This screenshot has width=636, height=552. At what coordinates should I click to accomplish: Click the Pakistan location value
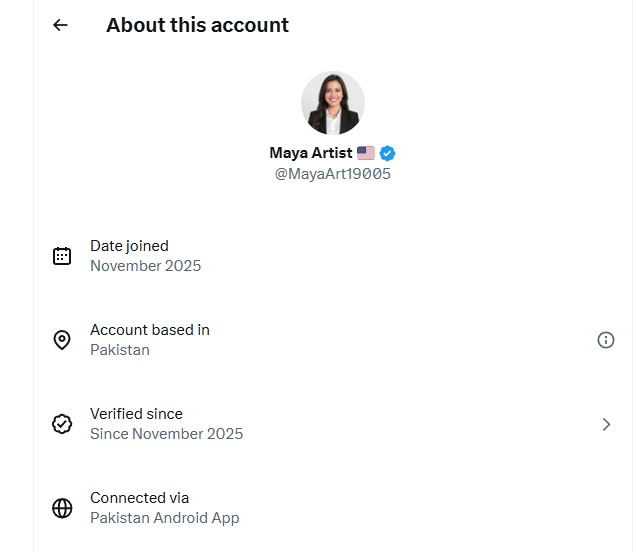point(120,350)
